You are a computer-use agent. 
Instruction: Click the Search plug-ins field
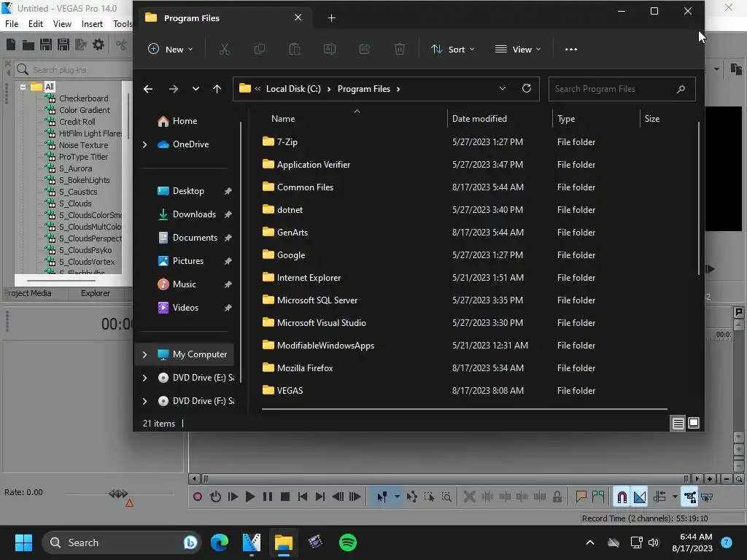(71, 70)
